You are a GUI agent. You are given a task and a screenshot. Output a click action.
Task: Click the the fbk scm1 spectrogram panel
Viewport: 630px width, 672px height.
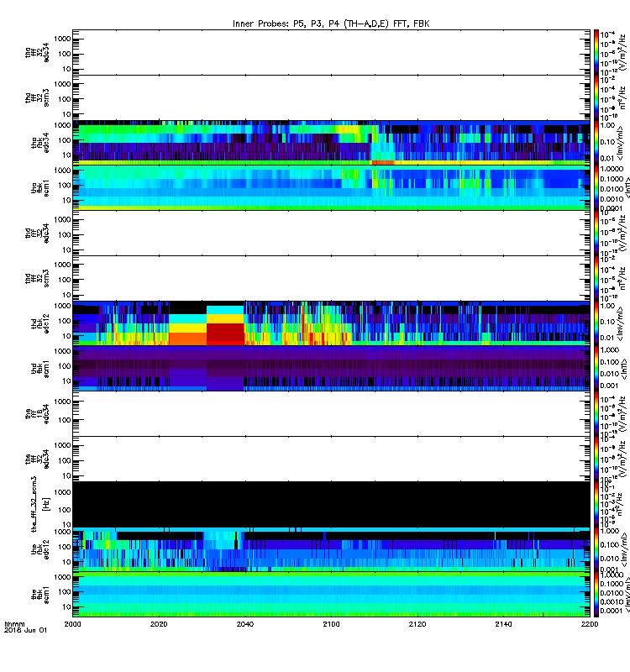click(x=331, y=595)
